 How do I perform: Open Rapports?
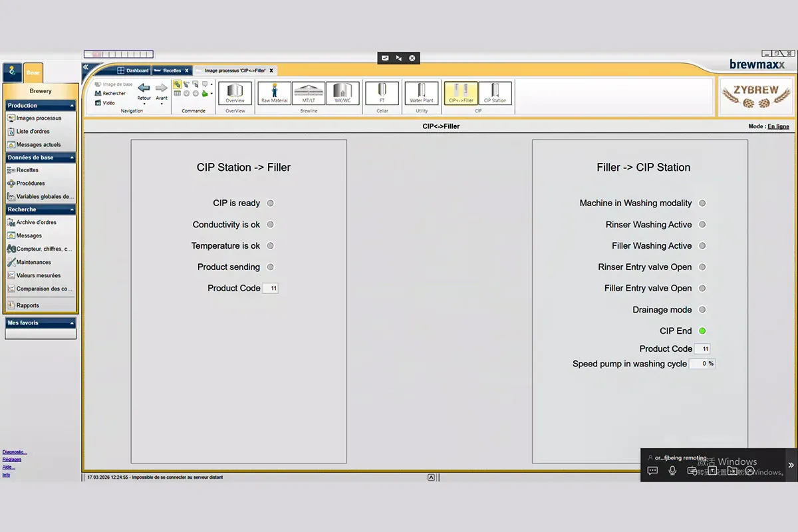[x=23, y=306]
